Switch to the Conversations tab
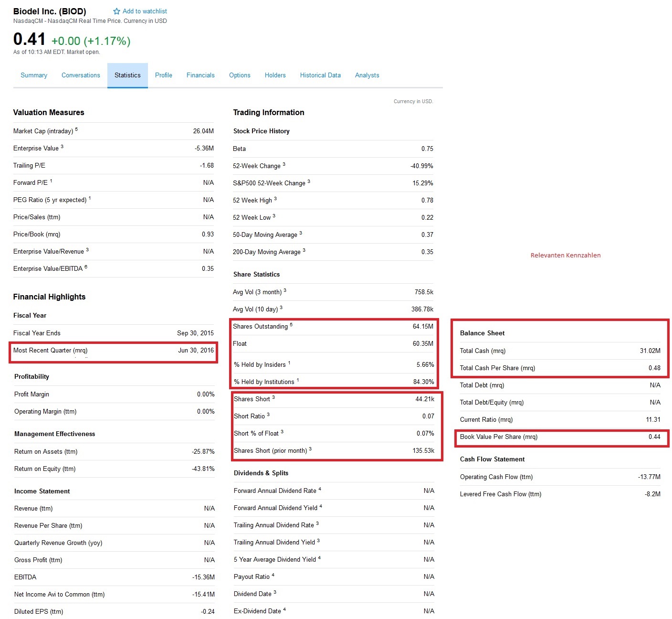Screen dimensions: 672x619 (81, 75)
